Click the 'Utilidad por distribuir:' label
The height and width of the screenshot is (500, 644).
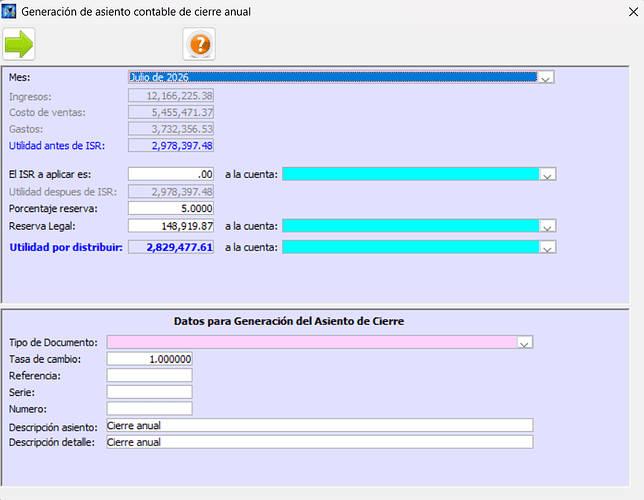66,247
